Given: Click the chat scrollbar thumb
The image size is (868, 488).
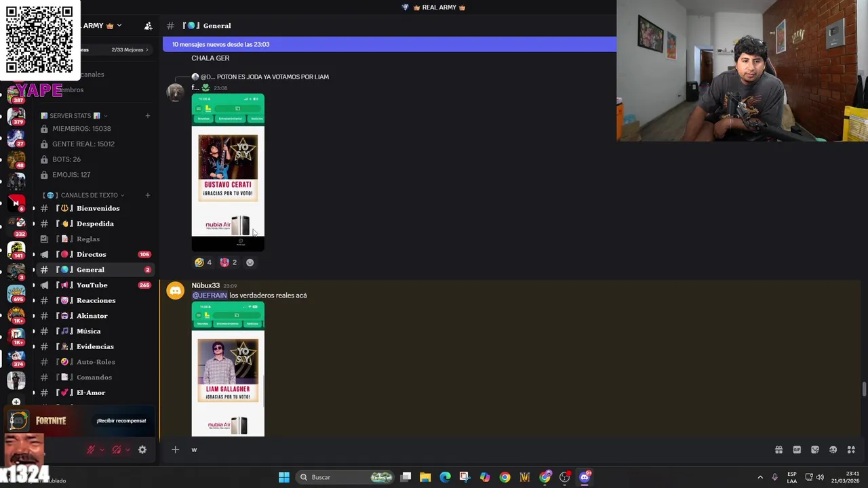Looking at the screenshot, I should click(x=864, y=390).
